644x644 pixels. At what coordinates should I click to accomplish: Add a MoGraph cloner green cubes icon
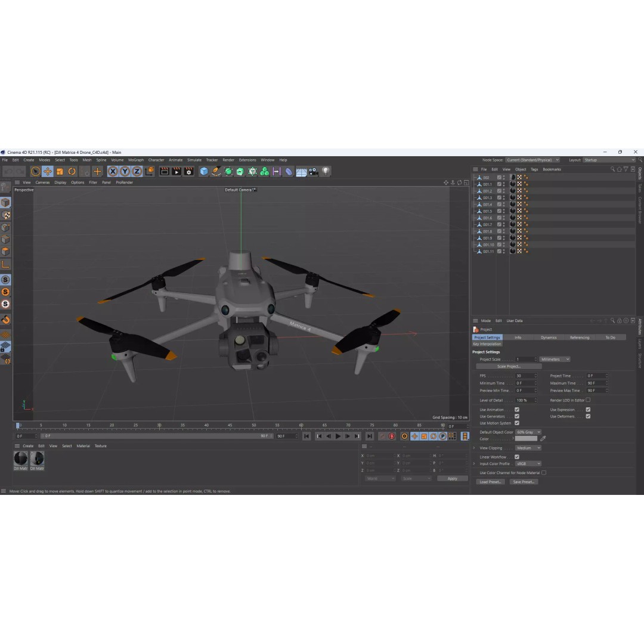tap(265, 171)
